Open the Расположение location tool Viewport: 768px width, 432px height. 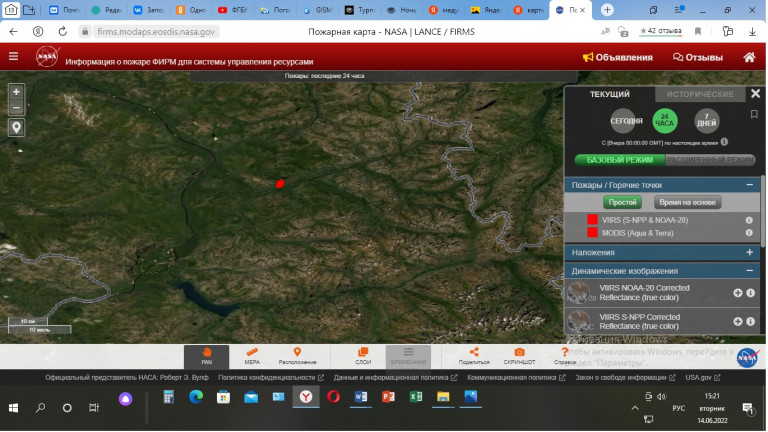coord(297,357)
